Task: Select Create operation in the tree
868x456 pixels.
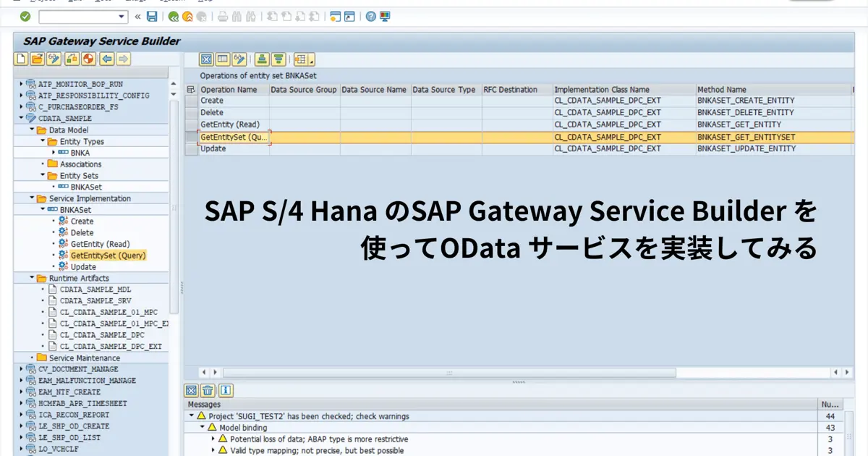Action: tap(82, 221)
